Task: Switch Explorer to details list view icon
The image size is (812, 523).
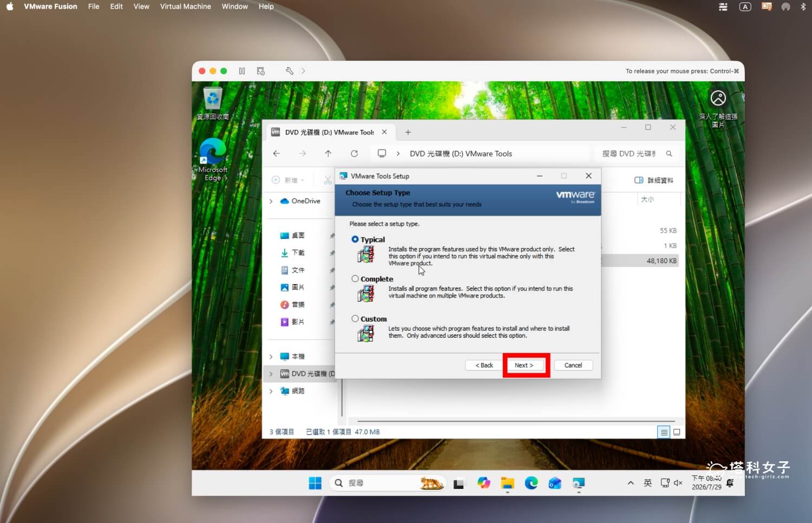Action: pos(664,432)
